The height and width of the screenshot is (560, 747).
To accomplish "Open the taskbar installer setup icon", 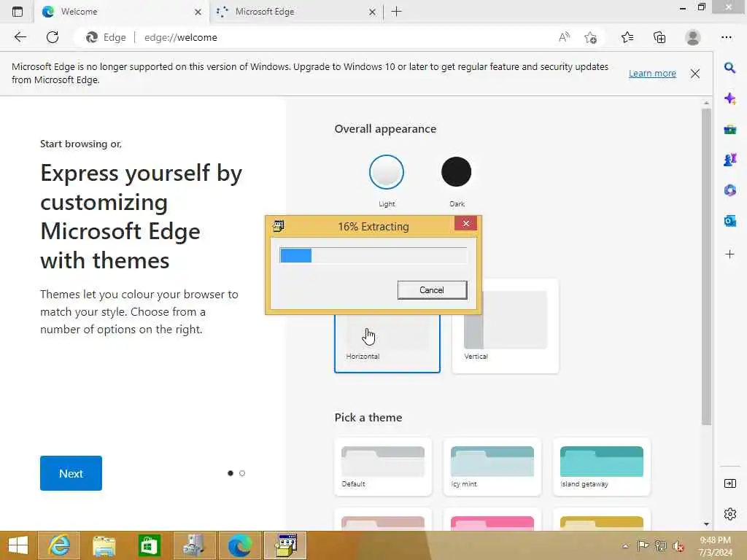I will pyautogui.click(x=194, y=545).
